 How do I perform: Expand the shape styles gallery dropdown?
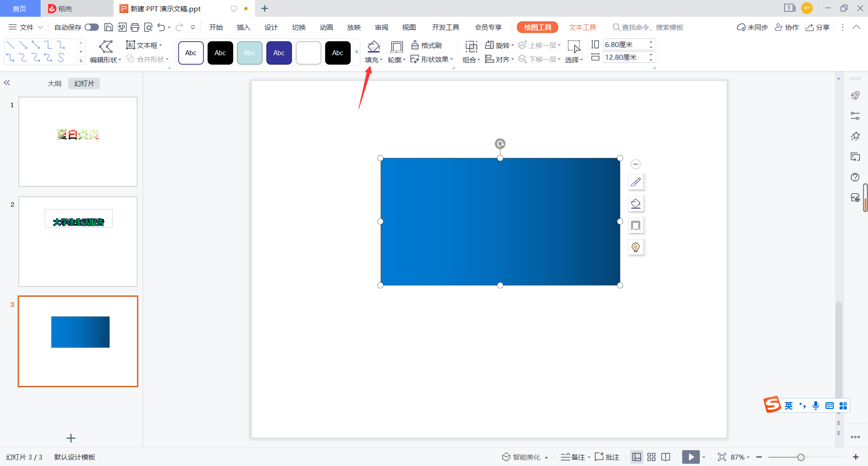[x=357, y=52]
